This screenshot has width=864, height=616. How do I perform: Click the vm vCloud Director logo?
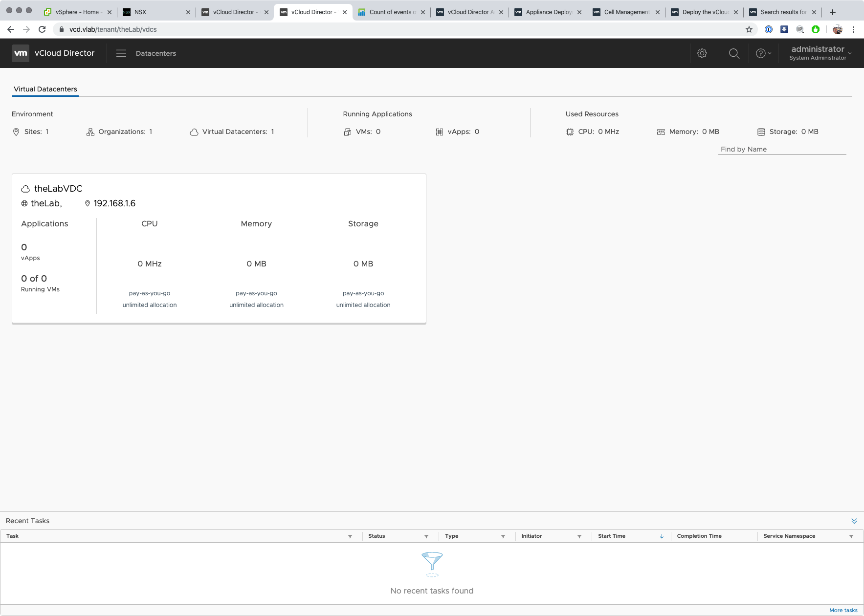(x=53, y=53)
